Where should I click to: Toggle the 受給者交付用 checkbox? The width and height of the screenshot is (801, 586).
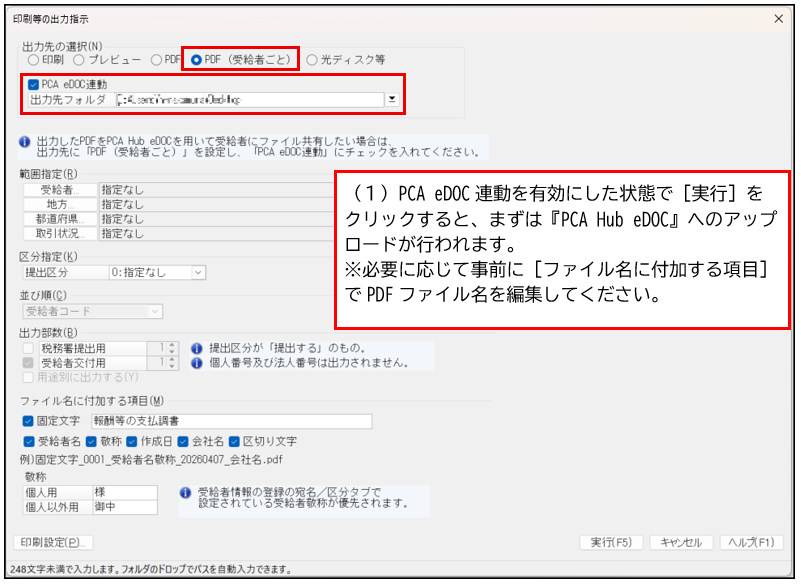29,363
